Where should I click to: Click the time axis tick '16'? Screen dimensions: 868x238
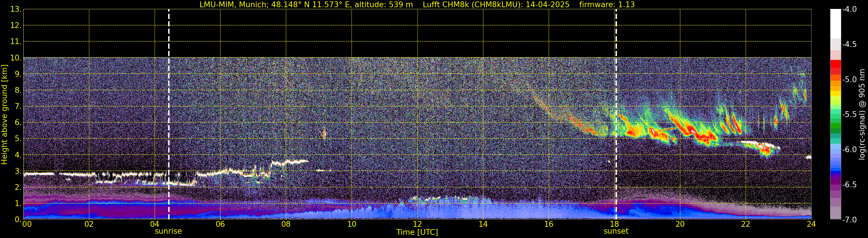pyautogui.click(x=548, y=224)
